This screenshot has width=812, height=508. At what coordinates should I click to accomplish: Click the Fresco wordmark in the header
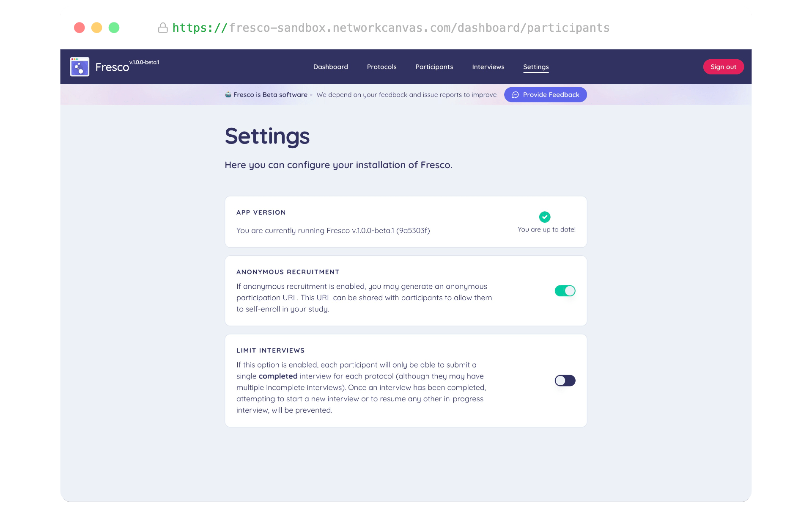coord(112,67)
